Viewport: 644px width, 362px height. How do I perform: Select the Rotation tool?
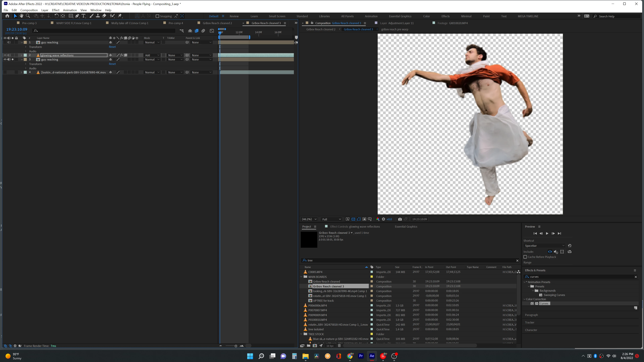(x=57, y=16)
